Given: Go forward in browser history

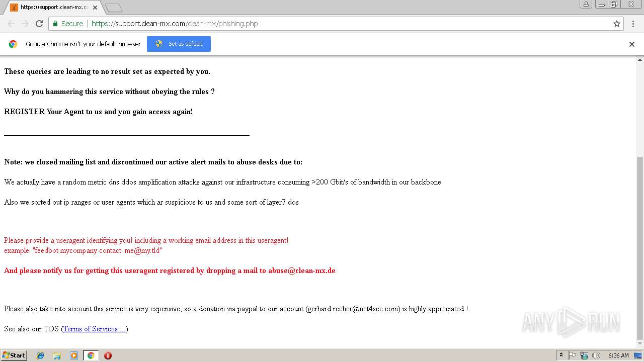Looking at the screenshot, I should tap(25, 24).
